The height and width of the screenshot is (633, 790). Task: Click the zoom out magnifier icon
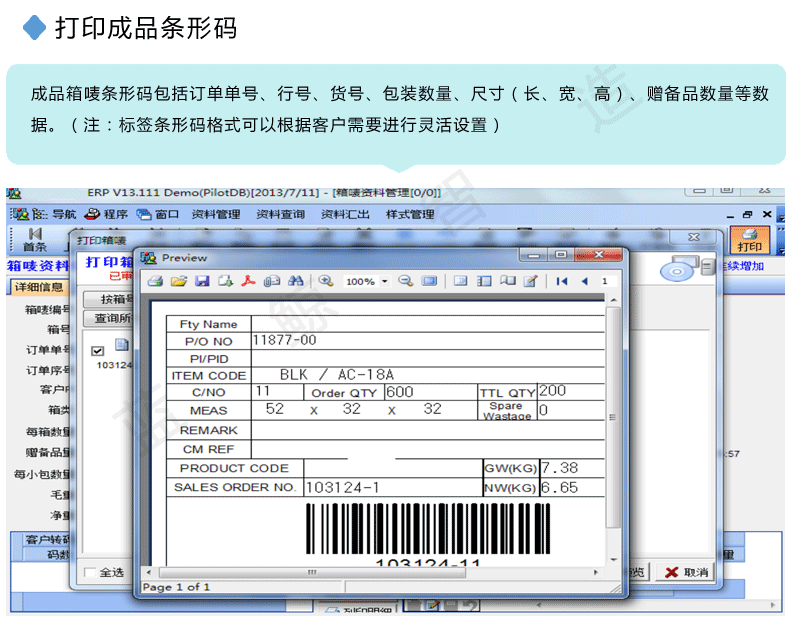[405, 282]
